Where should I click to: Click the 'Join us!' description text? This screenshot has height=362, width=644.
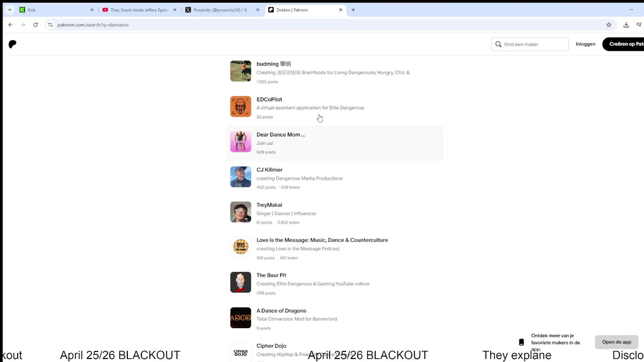click(x=265, y=143)
